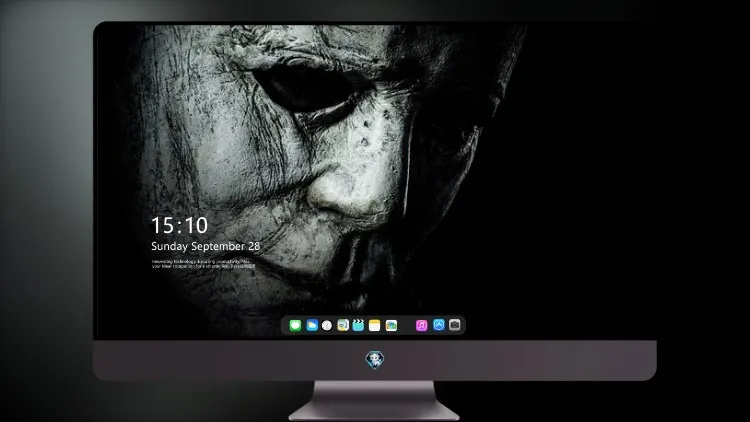The image size is (750, 422).
Task: Open the green Messages app in the dock
Action: [x=295, y=325]
